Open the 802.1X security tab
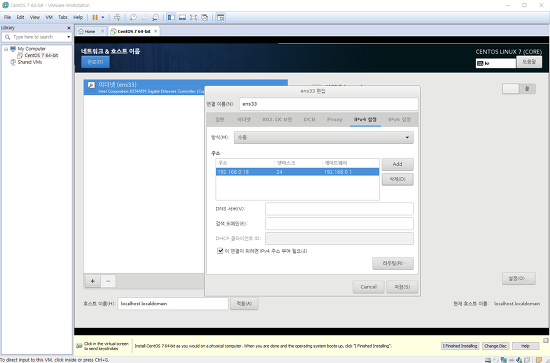The width and height of the screenshot is (550, 363). (277, 120)
